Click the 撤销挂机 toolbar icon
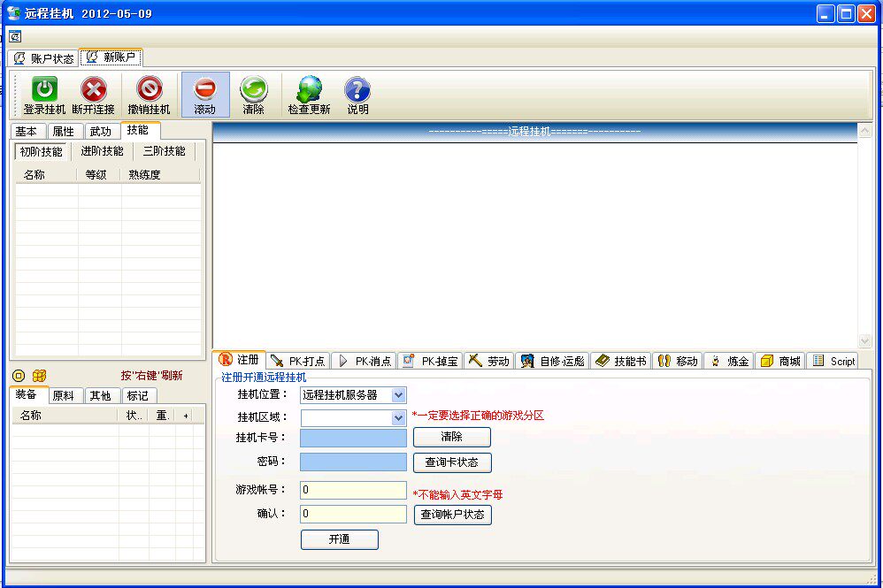This screenshot has height=588, width=883. 149,89
